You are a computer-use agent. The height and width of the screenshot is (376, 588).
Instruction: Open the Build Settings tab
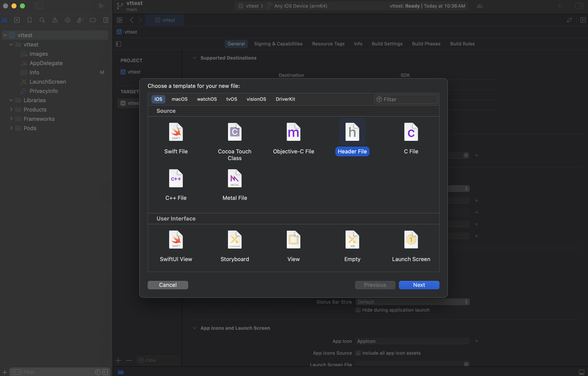tap(387, 44)
